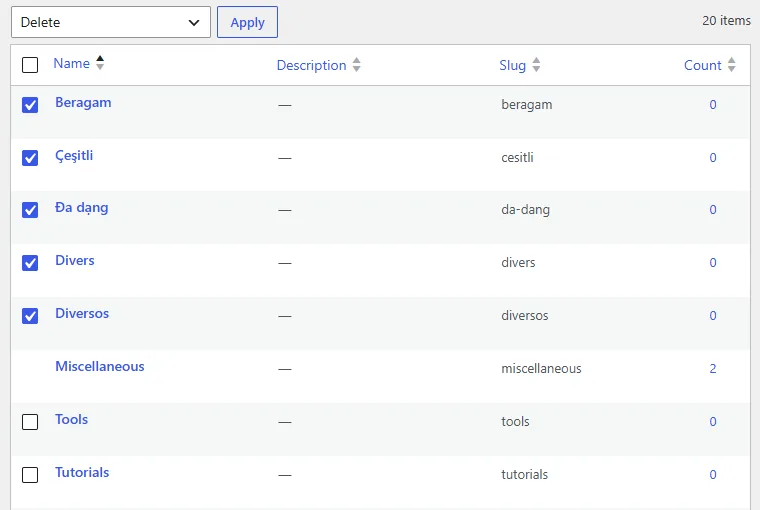The image size is (760, 510).
Task: Click the count 0 for Đa dạng
Action: [712, 209]
